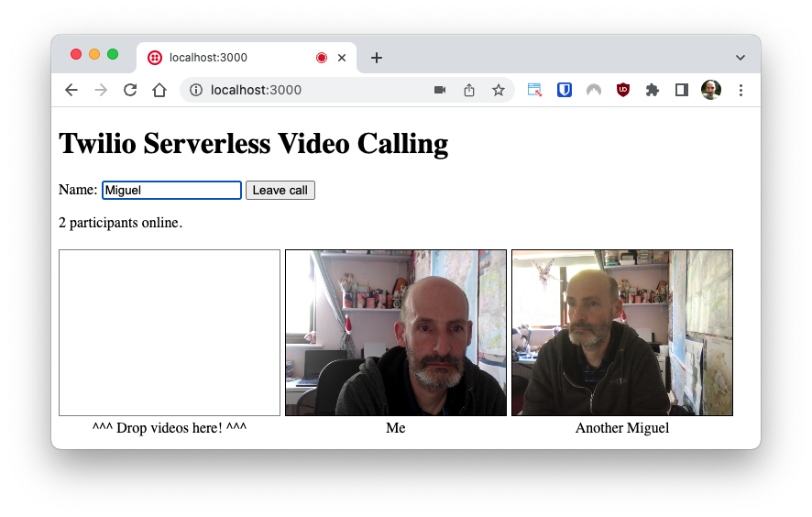Click the '^^^ Drop videos here! ^^^' label
The height and width of the screenshot is (517, 812).
pos(170,428)
